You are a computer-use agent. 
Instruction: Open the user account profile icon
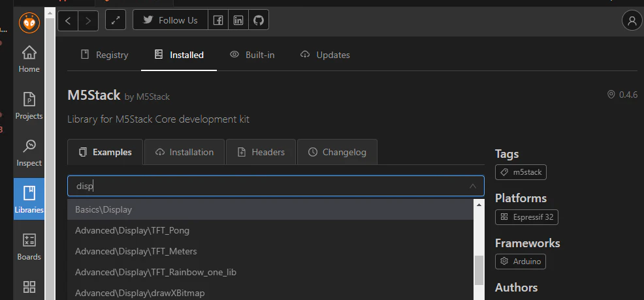[632, 20]
